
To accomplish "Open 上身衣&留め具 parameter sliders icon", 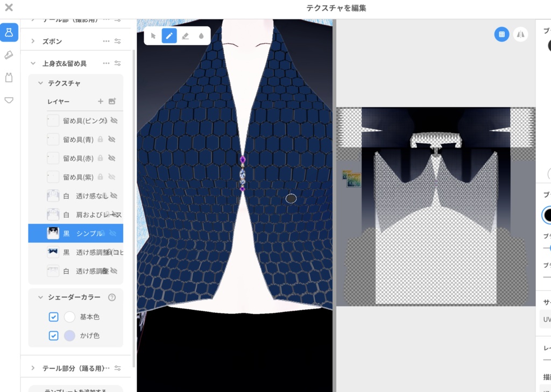I will coord(118,63).
